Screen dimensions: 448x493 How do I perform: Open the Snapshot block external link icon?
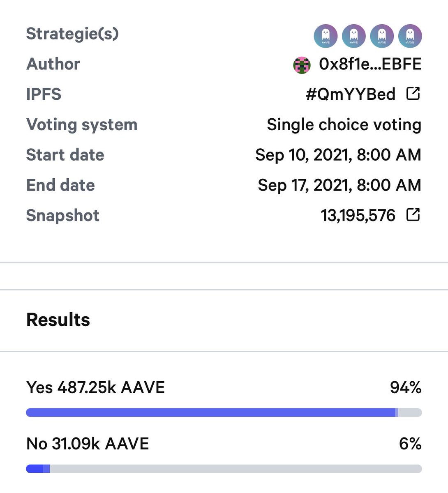pyautogui.click(x=413, y=214)
